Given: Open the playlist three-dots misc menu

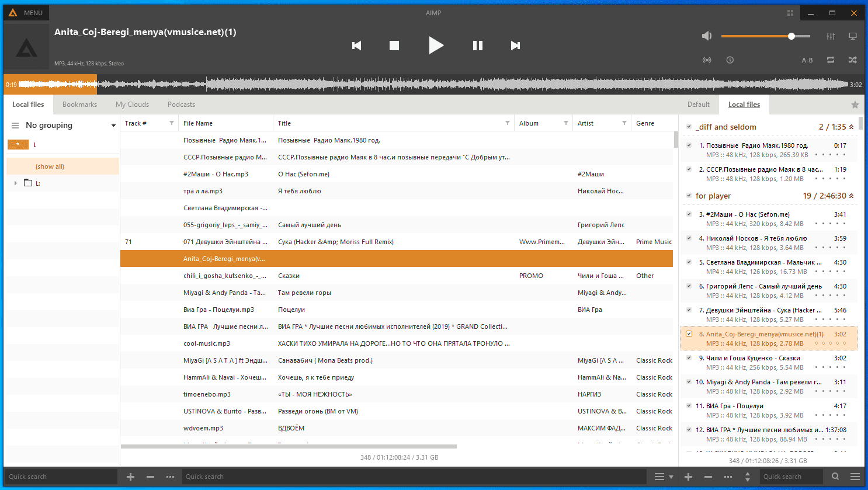Looking at the screenshot, I should [x=728, y=477].
